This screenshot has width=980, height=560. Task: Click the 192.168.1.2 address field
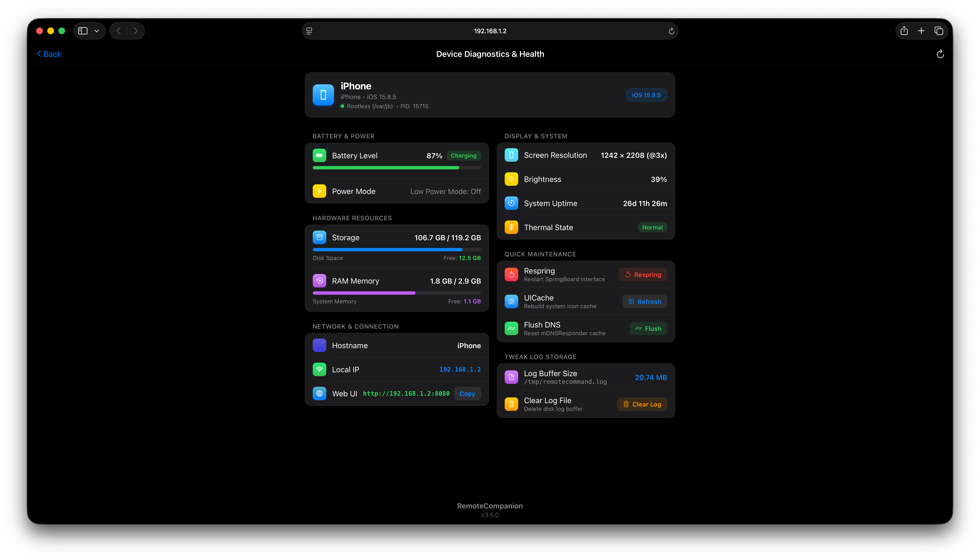[490, 31]
